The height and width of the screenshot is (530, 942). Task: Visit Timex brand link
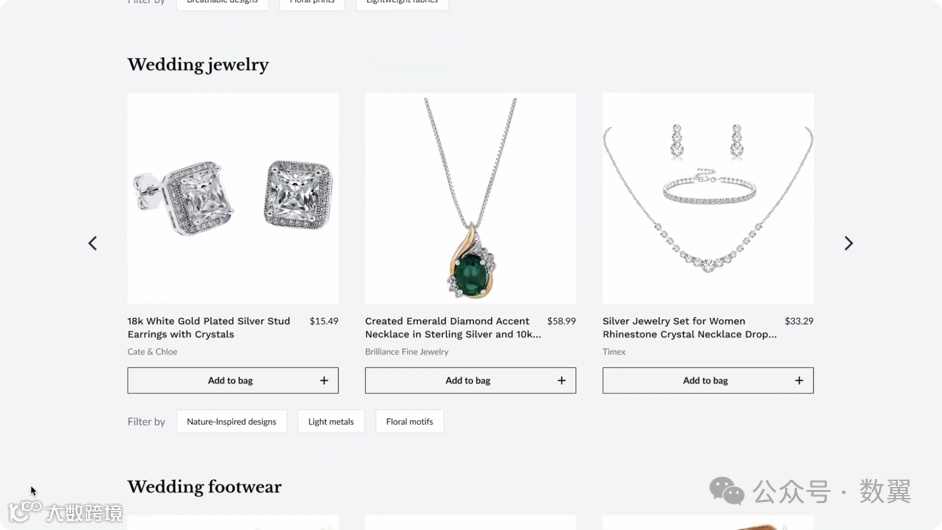point(614,352)
